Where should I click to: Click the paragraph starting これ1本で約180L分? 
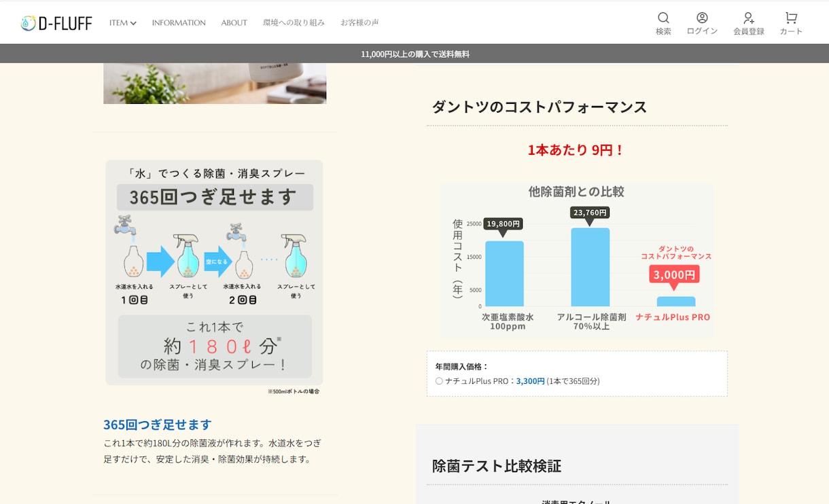(212, 451)
